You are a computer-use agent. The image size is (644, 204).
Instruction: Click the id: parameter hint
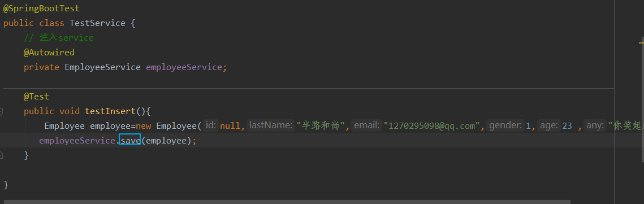click(x=211, y=125)
